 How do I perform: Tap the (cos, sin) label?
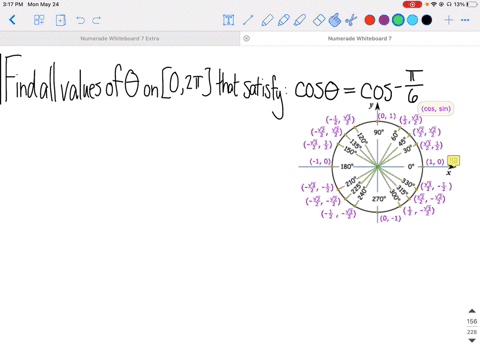click(436, 109)
